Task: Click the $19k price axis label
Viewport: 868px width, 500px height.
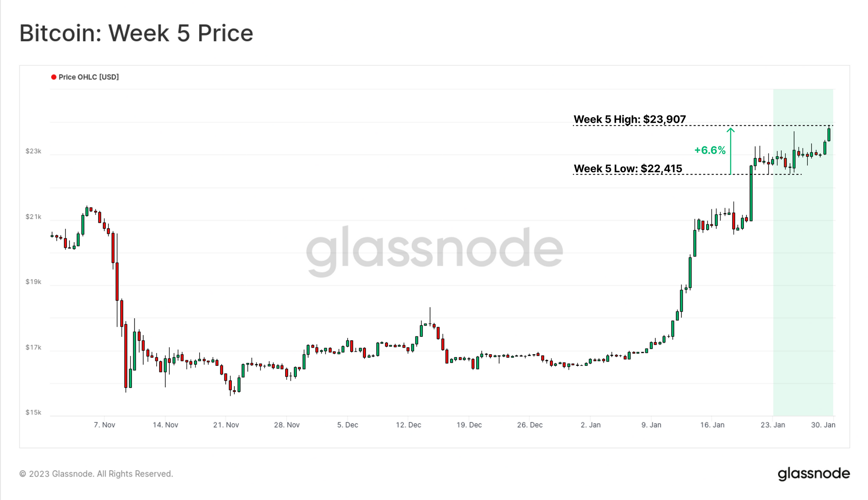Action: 33,282
